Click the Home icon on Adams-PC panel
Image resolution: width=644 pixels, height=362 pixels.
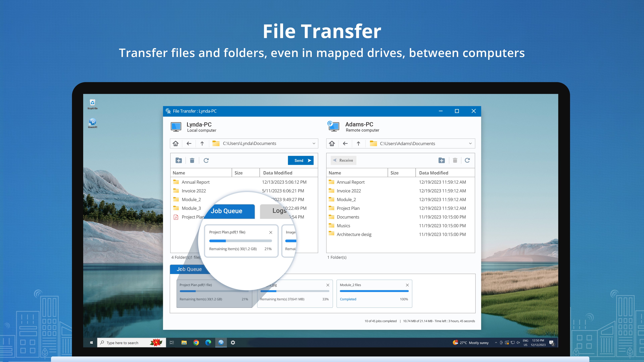(332, 143)
